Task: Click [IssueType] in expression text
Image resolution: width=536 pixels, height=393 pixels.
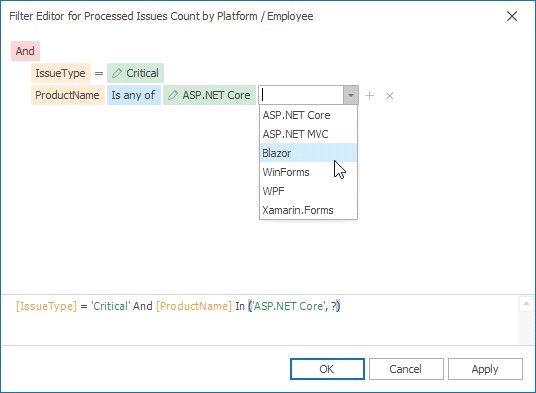Action: pyautogui.click(x=46, y=306)
